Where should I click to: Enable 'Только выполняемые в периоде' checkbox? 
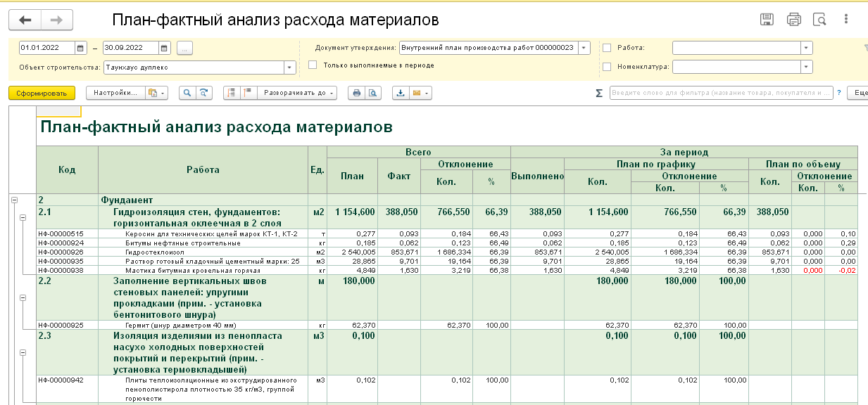(313, 65)
